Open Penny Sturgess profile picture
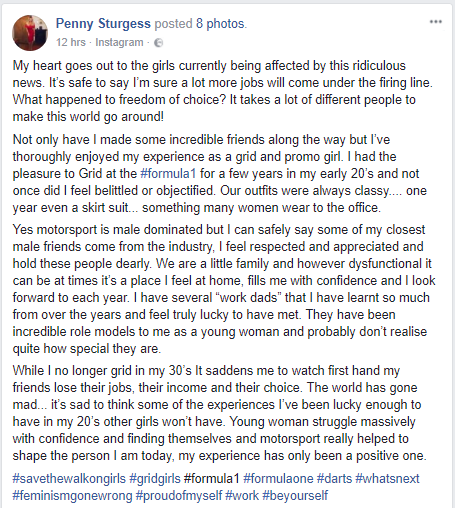Viewport: 455px width, 508px height. point(30,33)
